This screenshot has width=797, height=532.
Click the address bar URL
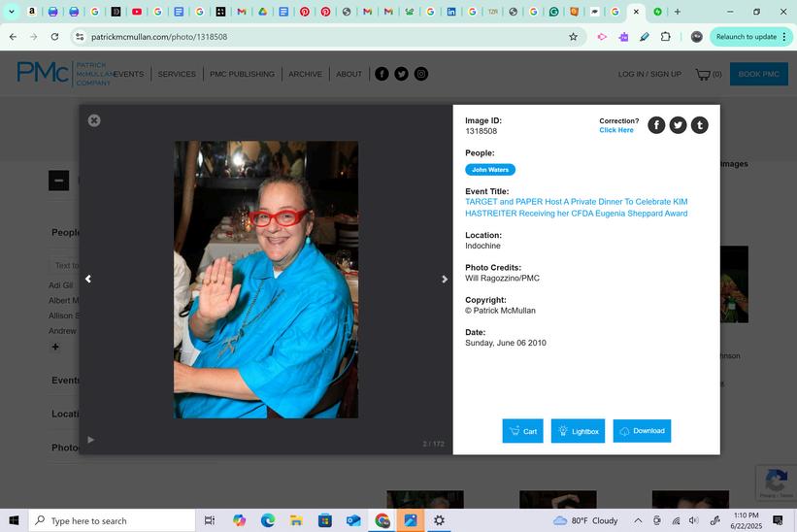(x=159, y=37)
